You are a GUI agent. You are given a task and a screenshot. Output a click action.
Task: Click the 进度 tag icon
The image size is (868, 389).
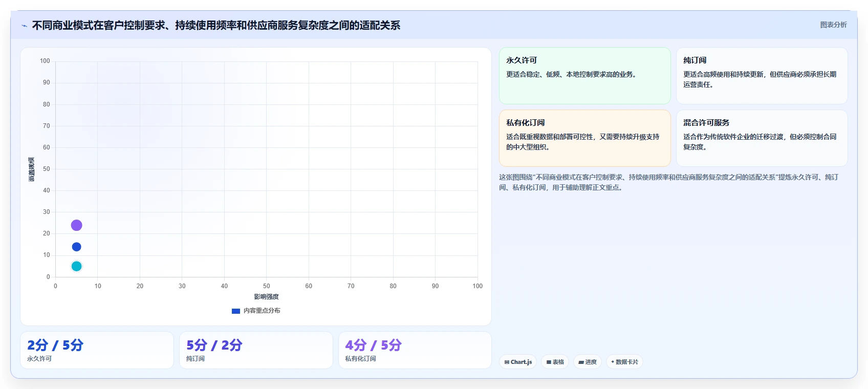pyautogui.click(x=581, y=362)
